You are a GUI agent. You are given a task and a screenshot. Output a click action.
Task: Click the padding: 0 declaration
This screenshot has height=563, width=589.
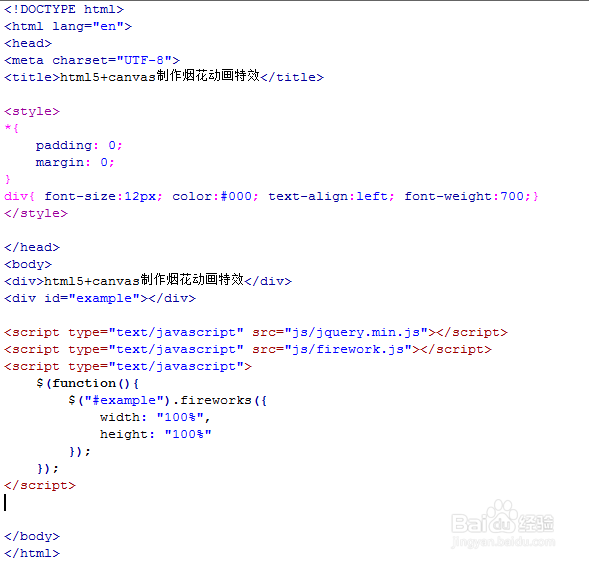[79, 145]
